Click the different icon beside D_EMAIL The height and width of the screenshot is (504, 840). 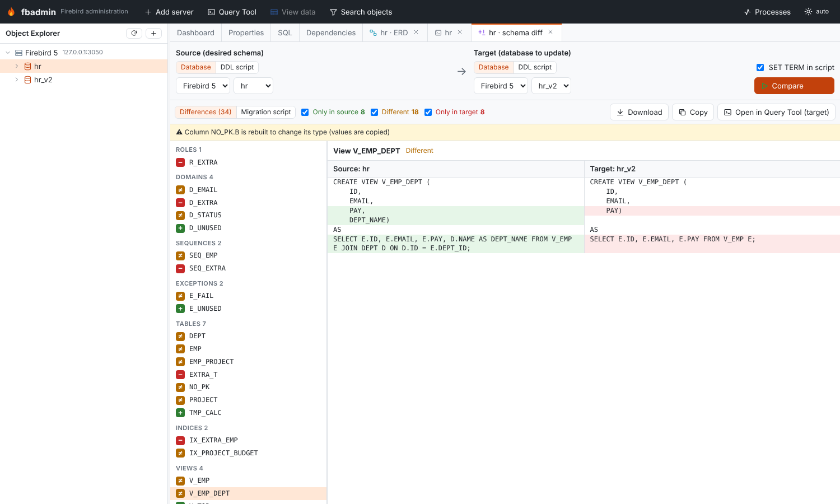coord(180,190)
